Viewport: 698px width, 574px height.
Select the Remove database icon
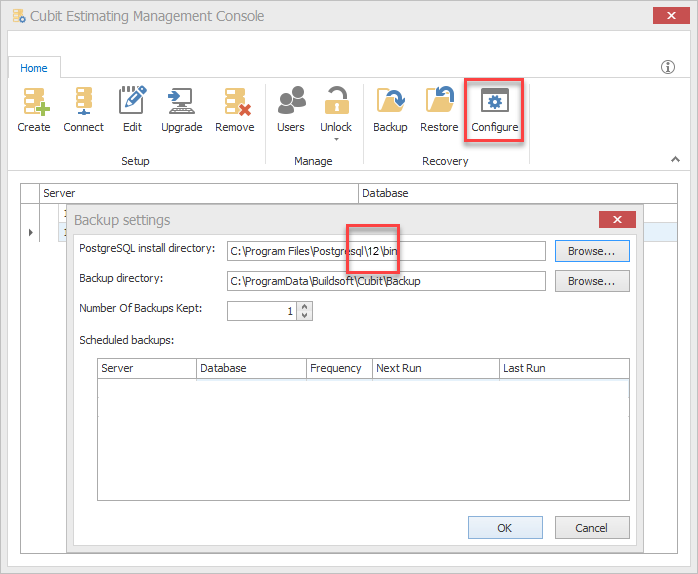[x=235, y=110]
